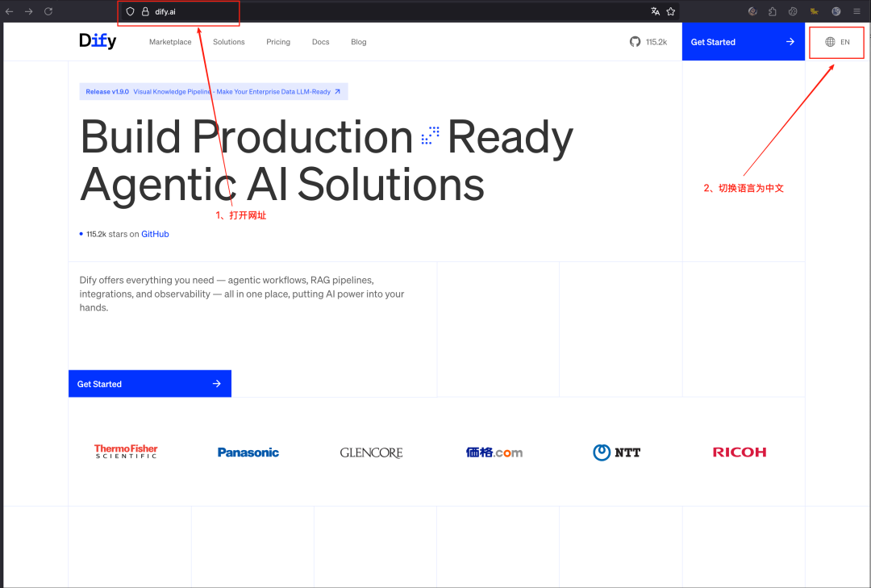This screenshot has width=871, height=588.
Task: Click the translate page icon in address bar
Action: (656, 11)
